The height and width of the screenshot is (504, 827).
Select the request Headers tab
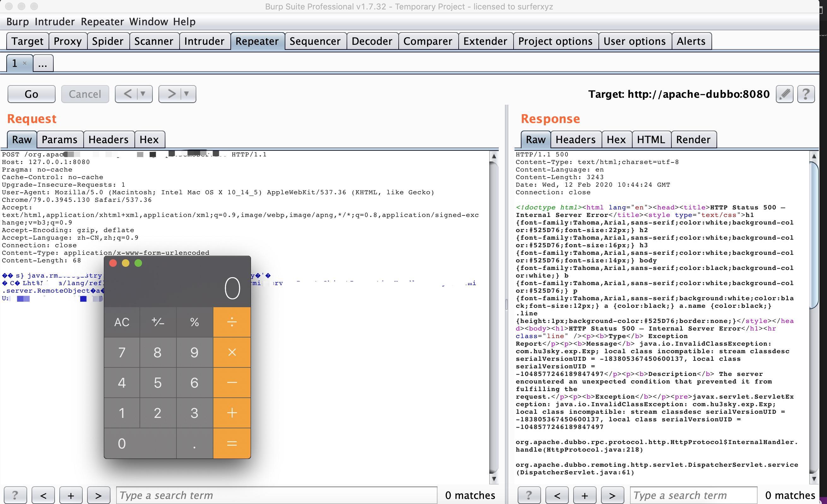[108, 139]
